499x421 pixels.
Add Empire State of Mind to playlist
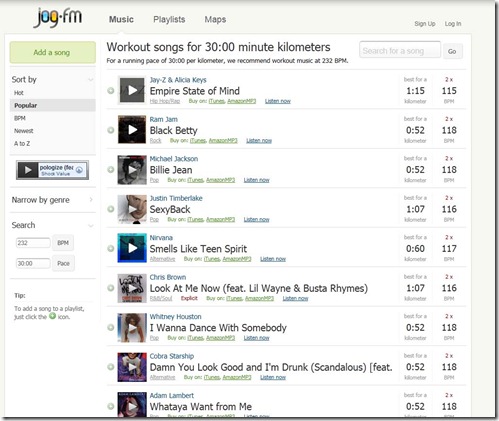pyautogui.click(x=111, y=91)
